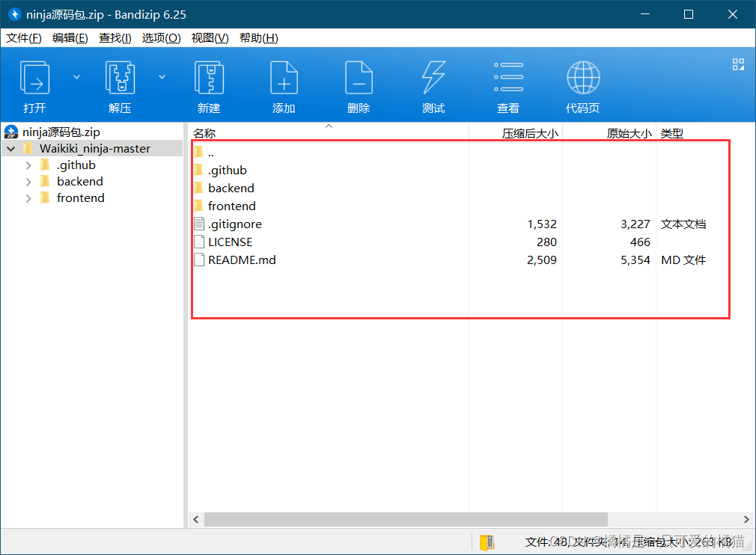Open the 查找(I) menu

pos(115,38)
